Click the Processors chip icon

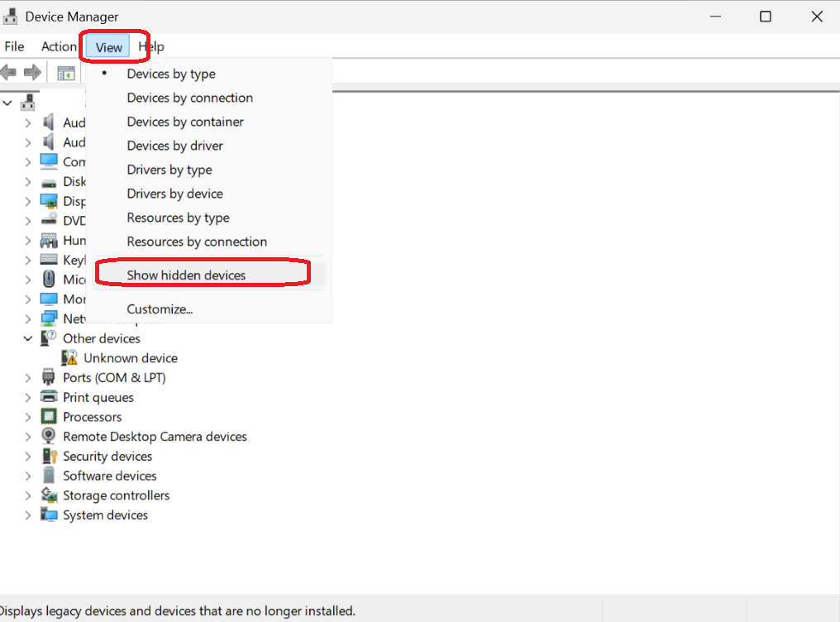49,416
